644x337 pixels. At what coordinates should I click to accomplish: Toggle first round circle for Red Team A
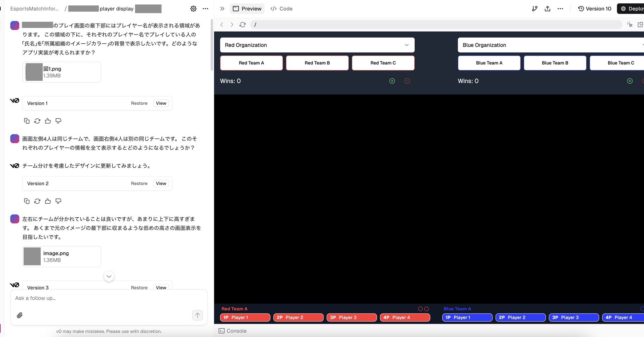[420, 309]
